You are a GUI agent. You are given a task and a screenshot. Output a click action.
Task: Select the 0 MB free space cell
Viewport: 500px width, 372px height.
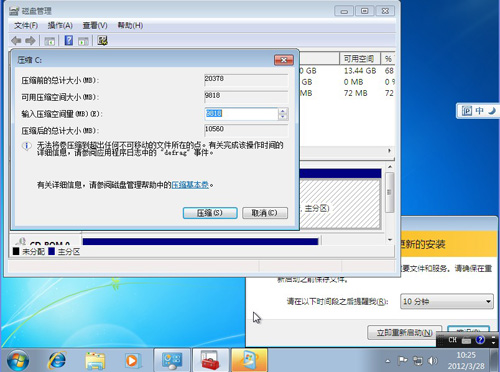pyautogui.click(x=353, y=82)
